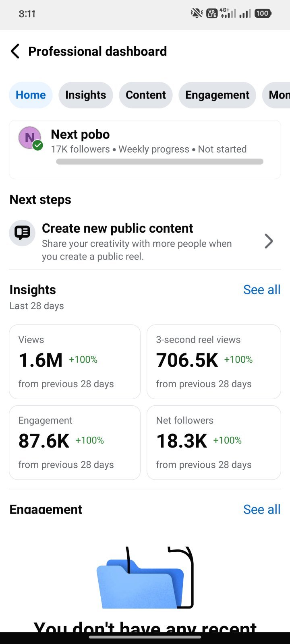
Task: Open the 3-second reel views card
Action: click(214, 362)
